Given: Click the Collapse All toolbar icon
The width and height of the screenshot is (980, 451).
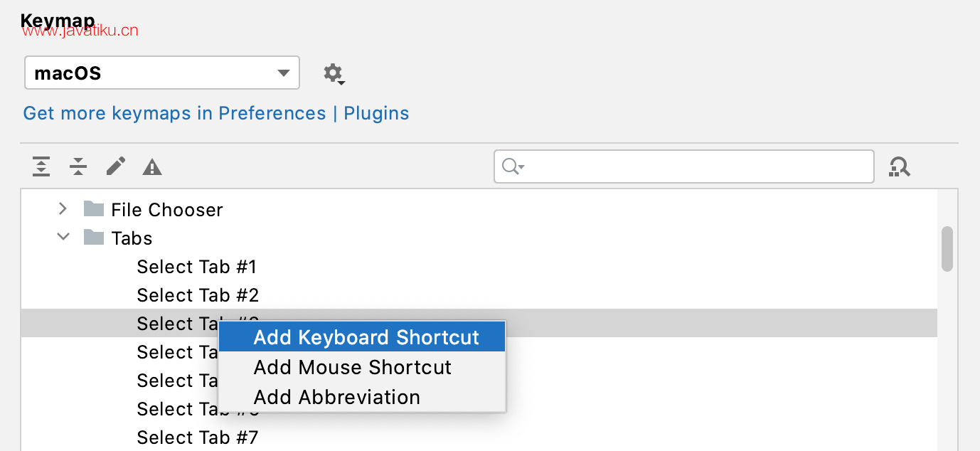Looking at the screenshot, I should (x=78, y=166).
